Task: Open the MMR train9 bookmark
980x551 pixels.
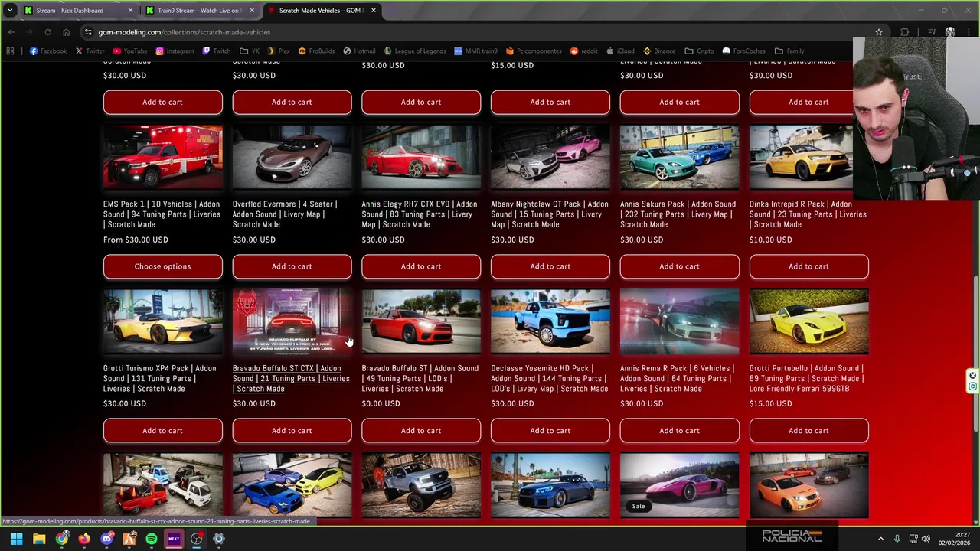Action: [x=475, y=51]
